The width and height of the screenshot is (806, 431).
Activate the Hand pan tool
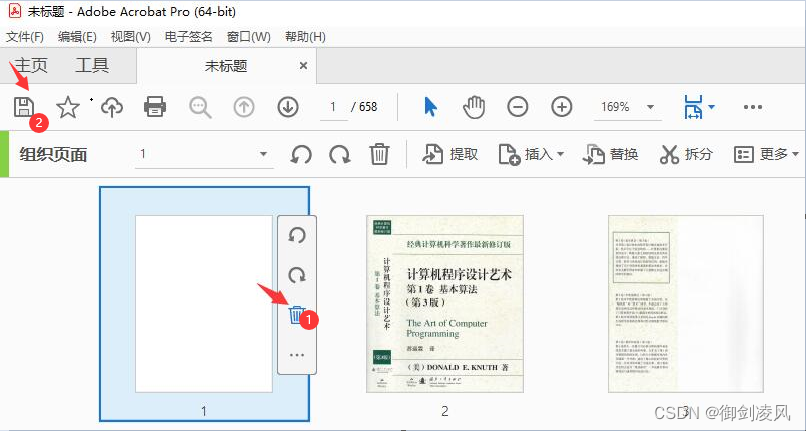click(474, 107)
